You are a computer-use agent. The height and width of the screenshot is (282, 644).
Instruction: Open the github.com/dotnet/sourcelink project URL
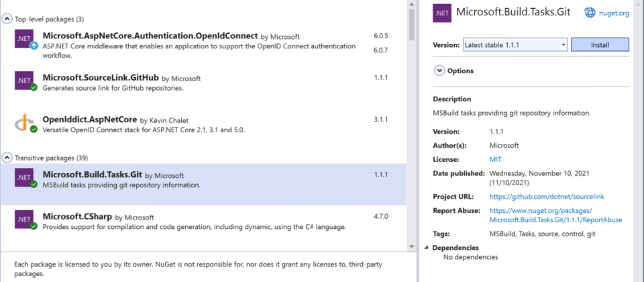click(547, 197)
